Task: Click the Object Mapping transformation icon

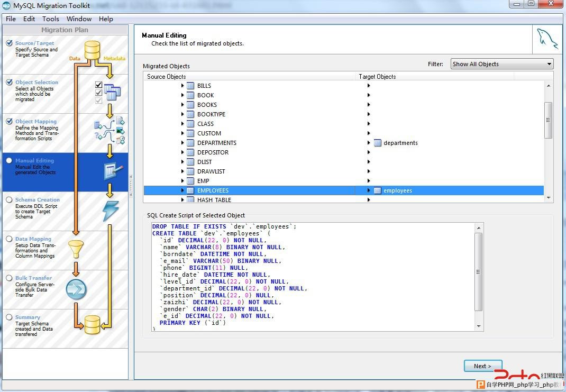Action: click(109, 130)
